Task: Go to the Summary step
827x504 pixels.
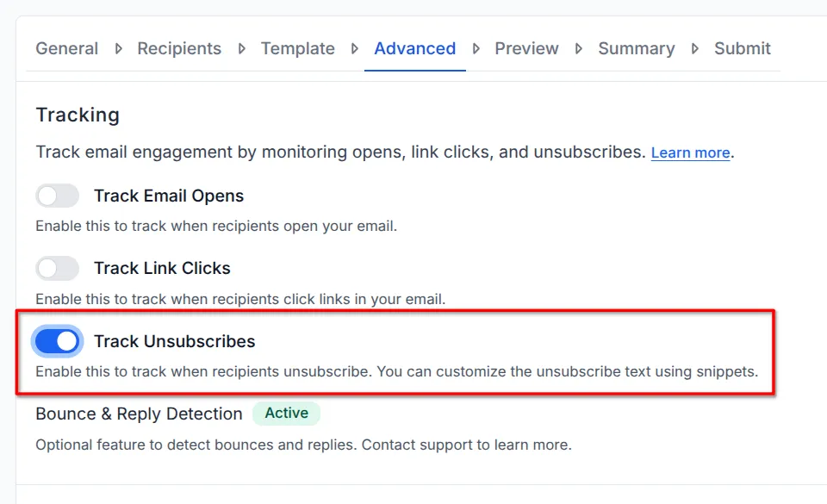Action: (x=636, y=49)
